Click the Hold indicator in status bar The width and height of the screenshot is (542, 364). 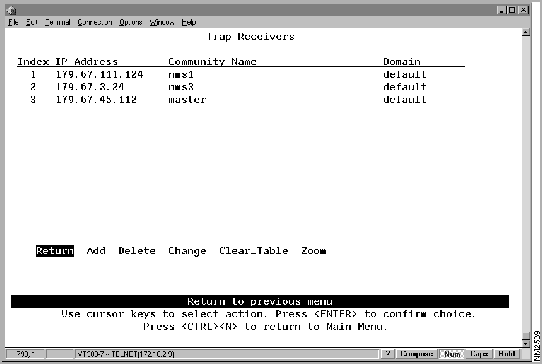pos(507,354)
